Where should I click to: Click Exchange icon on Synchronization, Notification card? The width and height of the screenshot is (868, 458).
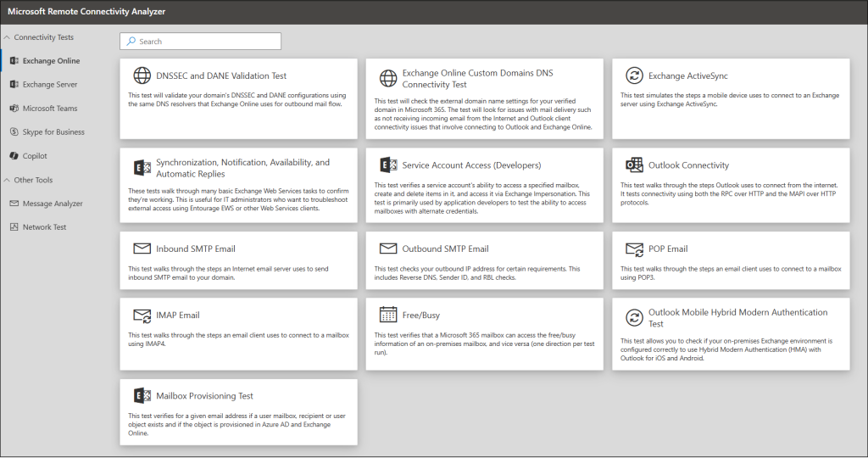pos(142,167)
